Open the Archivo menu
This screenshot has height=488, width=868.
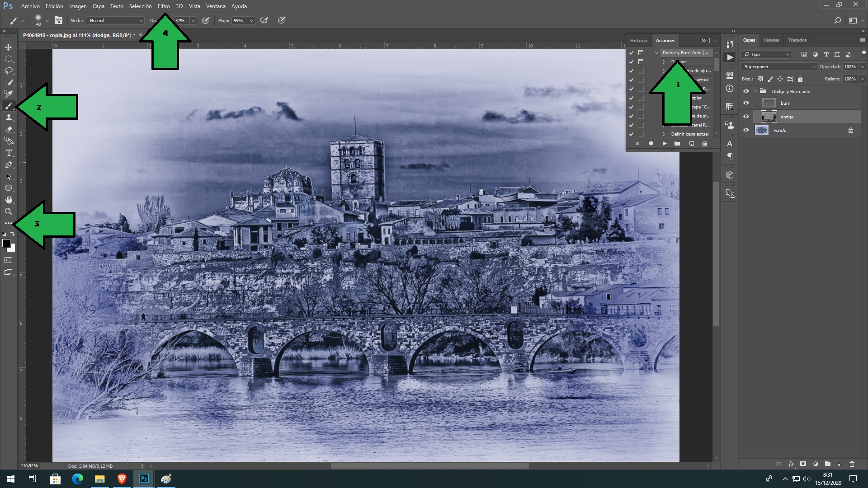pos(30,6)
